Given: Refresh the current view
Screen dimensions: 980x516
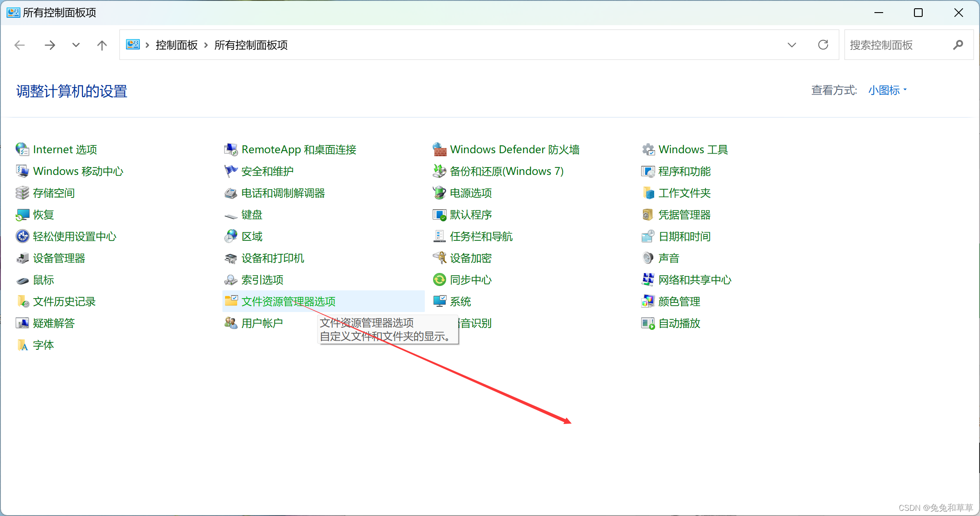Looking at the screenshot, I should tap(823, 45).
